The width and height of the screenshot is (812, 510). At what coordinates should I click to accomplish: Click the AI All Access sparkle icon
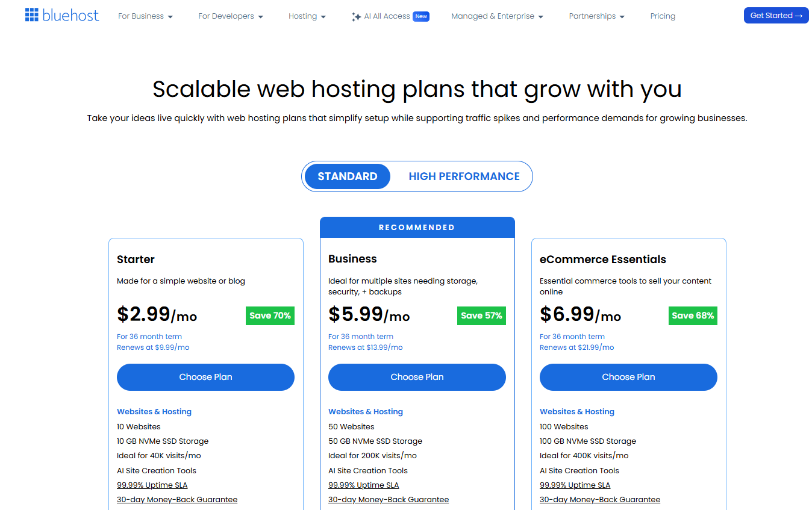[x=356, y=17]
